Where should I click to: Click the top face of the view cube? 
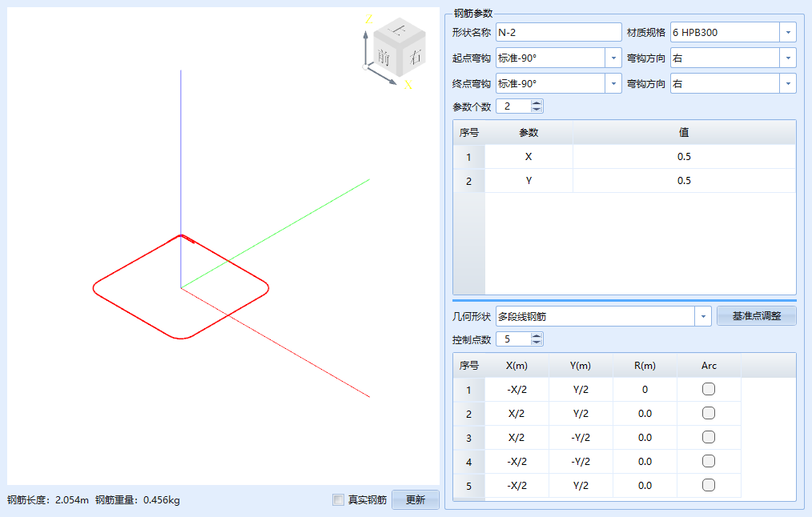(397, 32)
